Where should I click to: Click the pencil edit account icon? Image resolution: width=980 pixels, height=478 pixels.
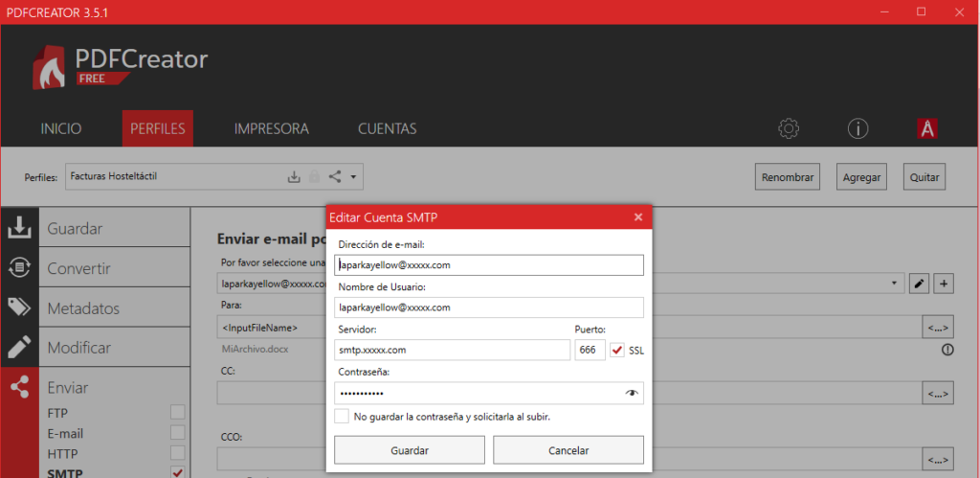[920, 284]
